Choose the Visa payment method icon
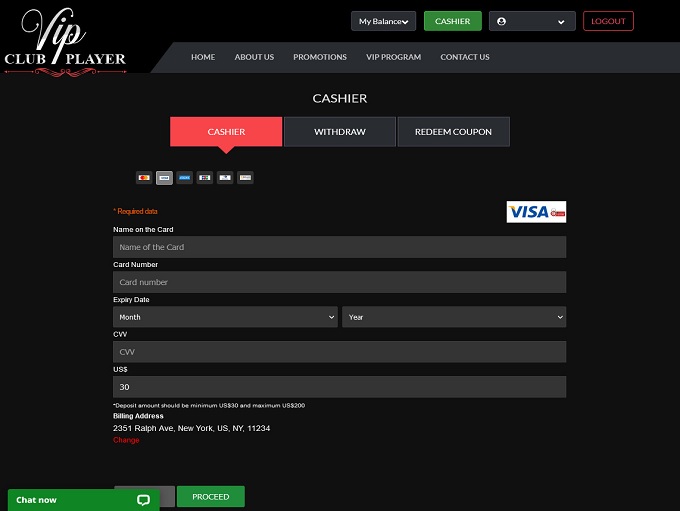 click(164, 178)
